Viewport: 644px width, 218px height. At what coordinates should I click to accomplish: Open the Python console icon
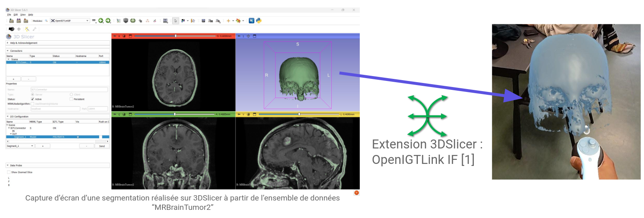259,21
